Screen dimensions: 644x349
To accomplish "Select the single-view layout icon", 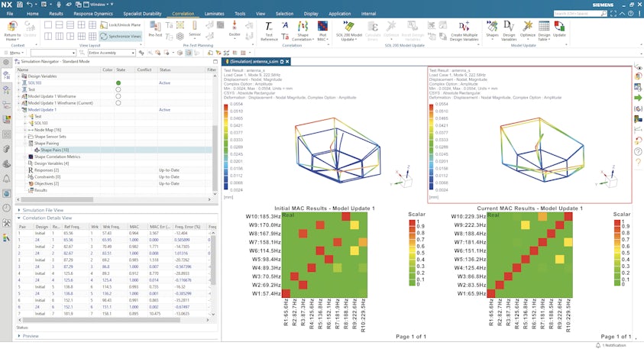I will [x=48, y=25].
